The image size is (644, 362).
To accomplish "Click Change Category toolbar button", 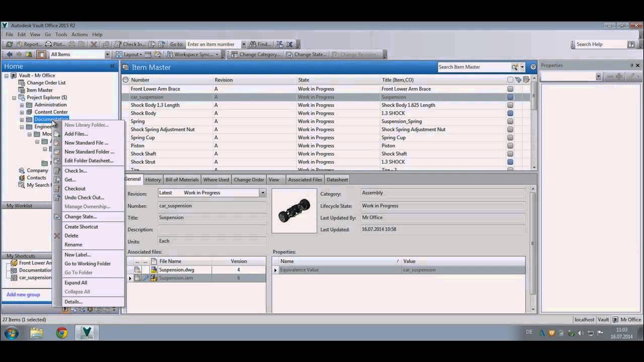I will (256, 54).
